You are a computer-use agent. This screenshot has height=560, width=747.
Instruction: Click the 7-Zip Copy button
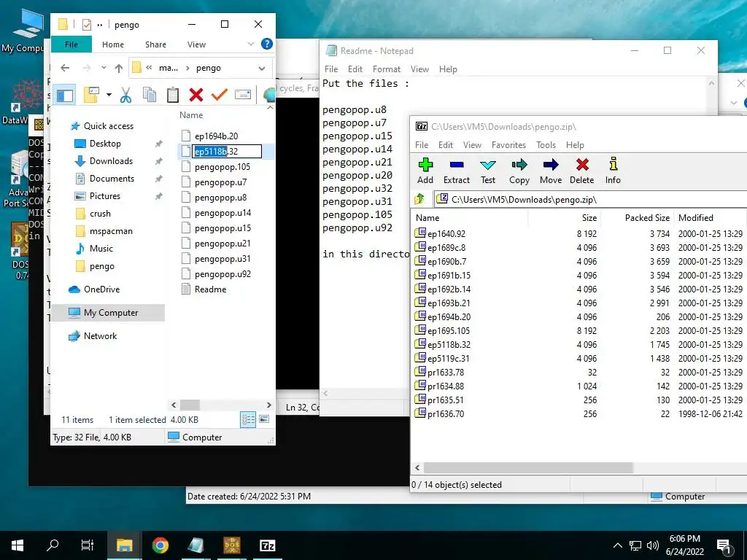pos(519,171)
